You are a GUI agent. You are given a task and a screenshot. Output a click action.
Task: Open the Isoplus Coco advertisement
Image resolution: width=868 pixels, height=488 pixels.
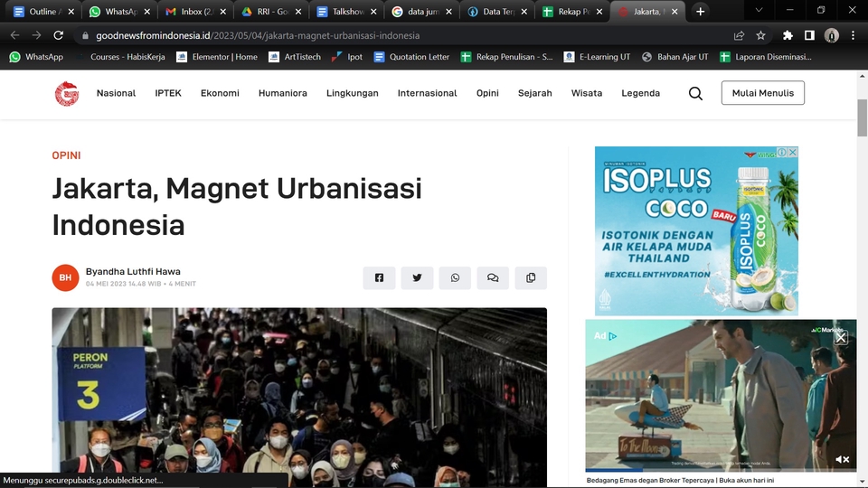pyautogui.click(x=696, y=230)
